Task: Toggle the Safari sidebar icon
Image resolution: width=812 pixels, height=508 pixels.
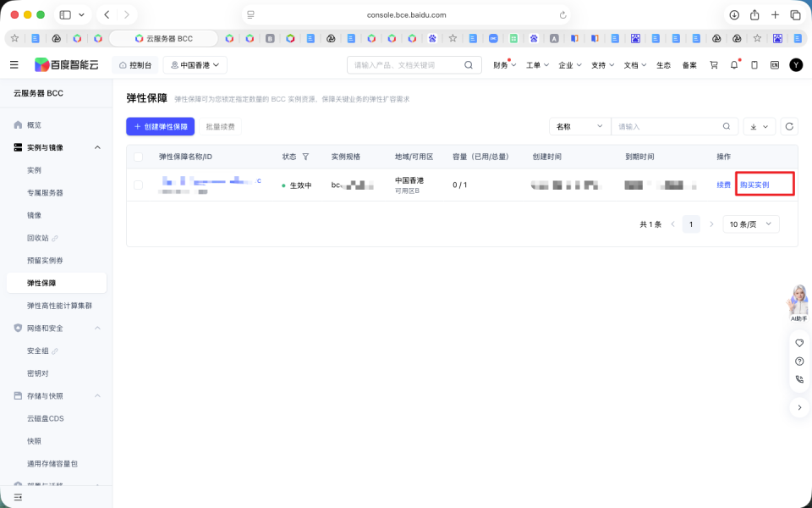Action: (65, 15)
